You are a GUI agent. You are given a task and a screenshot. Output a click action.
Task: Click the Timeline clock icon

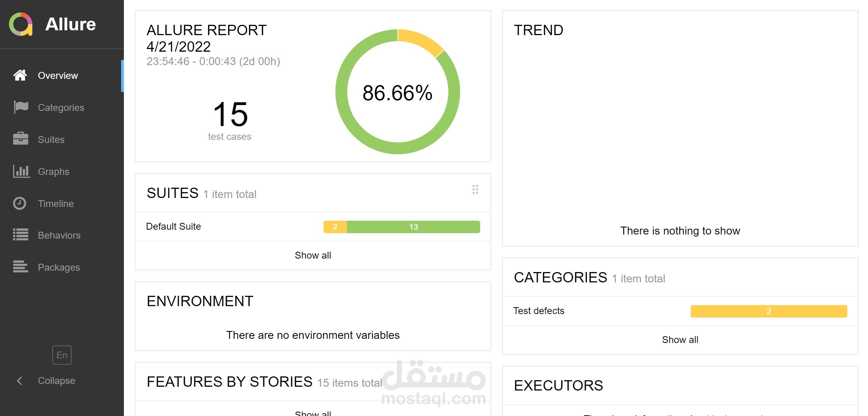coord(20,203)
